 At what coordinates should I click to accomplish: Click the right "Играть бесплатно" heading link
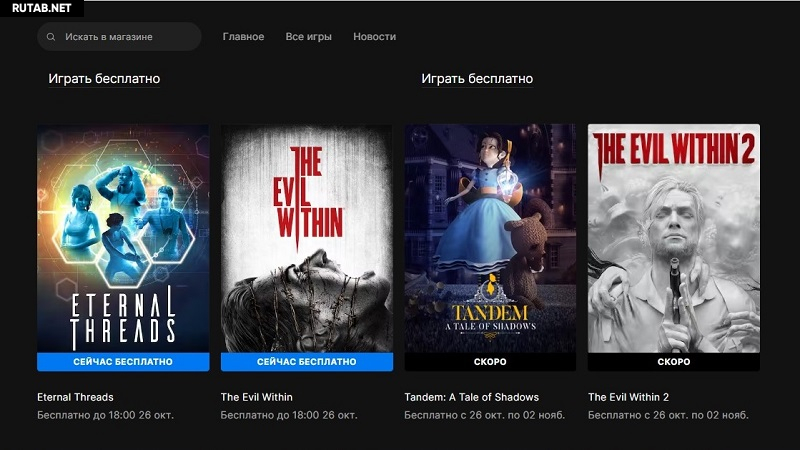[x=477, y=78]
